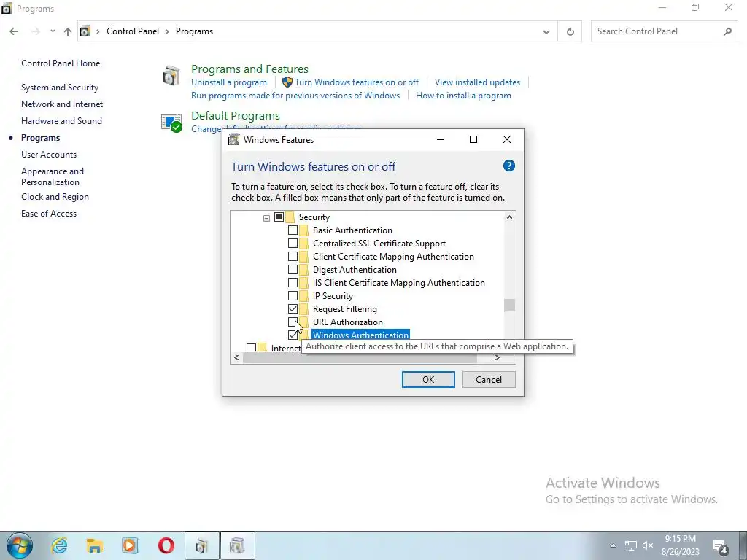
Task: Open media player taskbar icon
Action: point(130,545)
